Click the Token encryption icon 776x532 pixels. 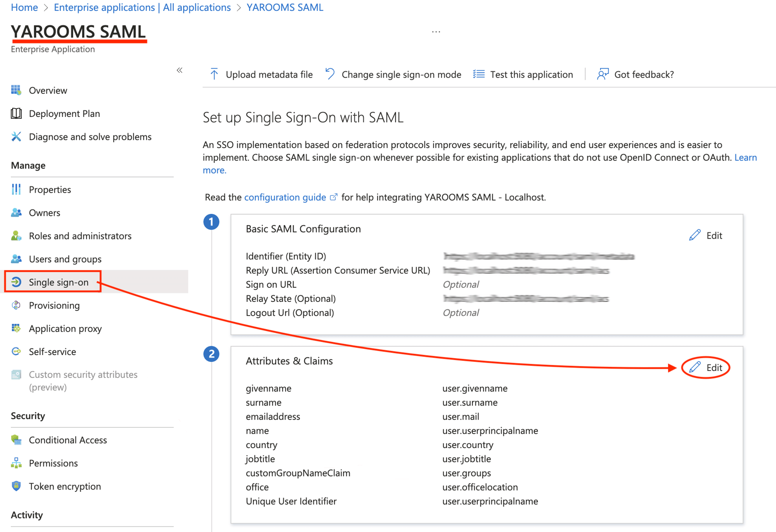[16, 486]
